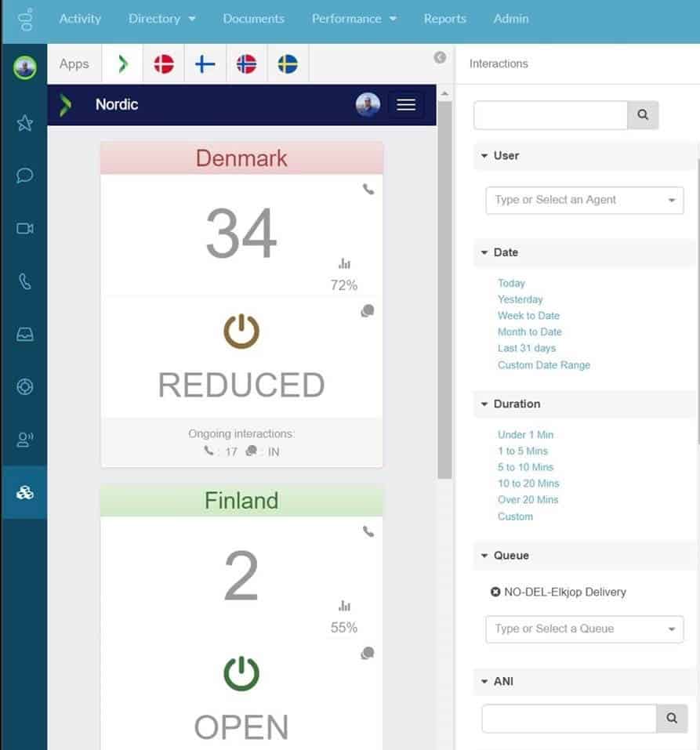The width and height of the screenshot is (700, 750).
Task: Open the hamburger menu on the Nordic dashboard
Action: [x=406, y=104]
